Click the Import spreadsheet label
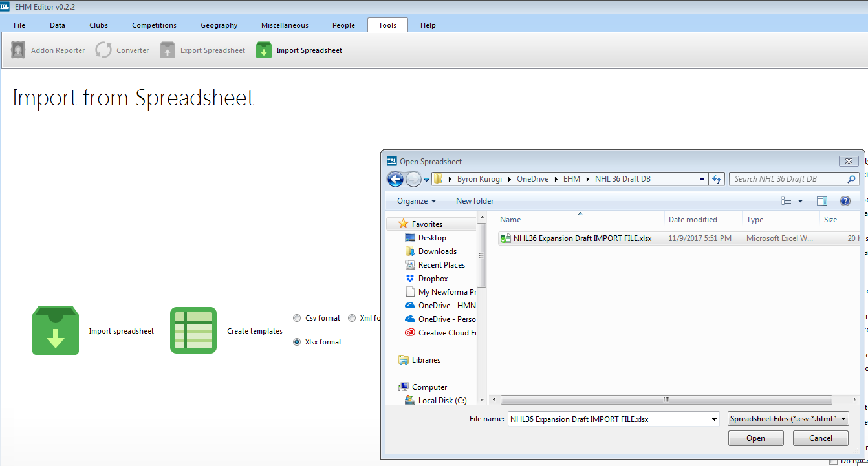This screenshot has height=466, width=868. (x=122, y=331)
